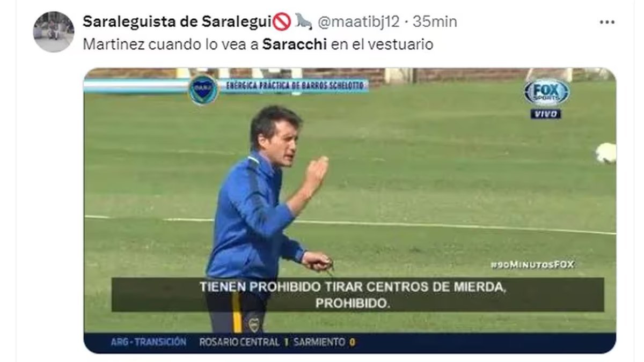Screen dimensions: 644x362
Task: Open the Saraleguista de Saralegui profile name
Action: click(178, 22)
